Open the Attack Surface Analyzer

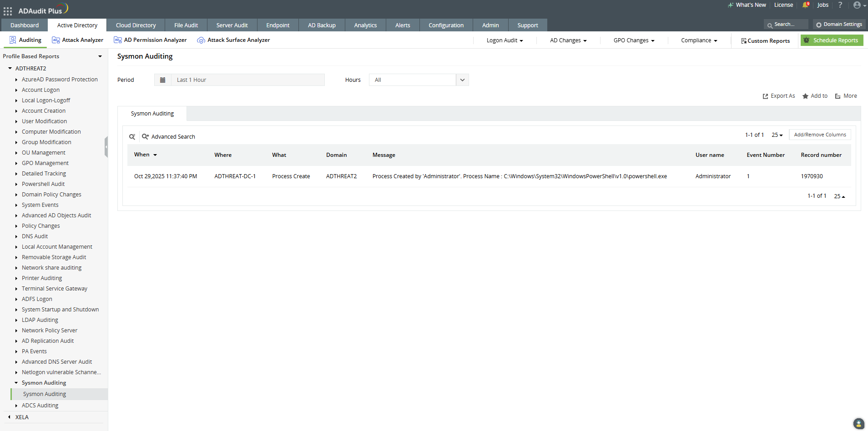[233, 40]
